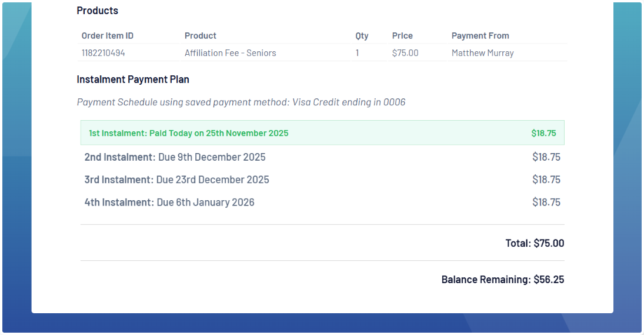Click the 3rd Instalment due 23rd December
The image size is (644, 335).
point(177,180)
